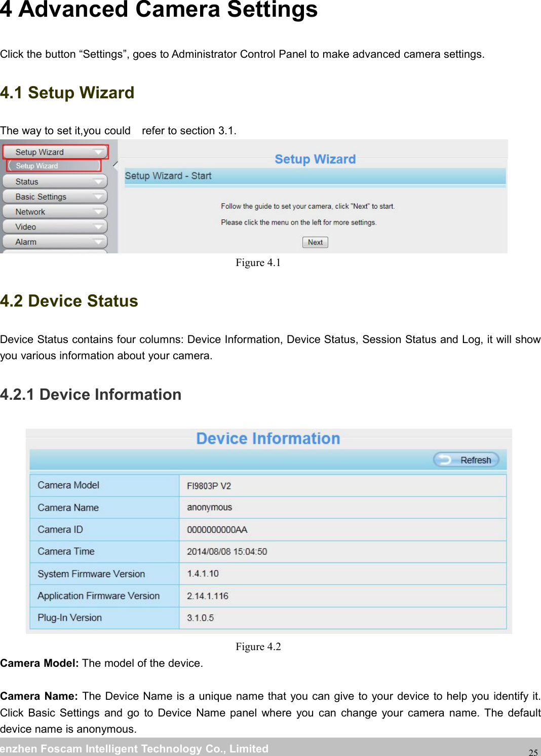
Task: Click the 4.1 Setup Wizard heading
Action: (67, 93)
